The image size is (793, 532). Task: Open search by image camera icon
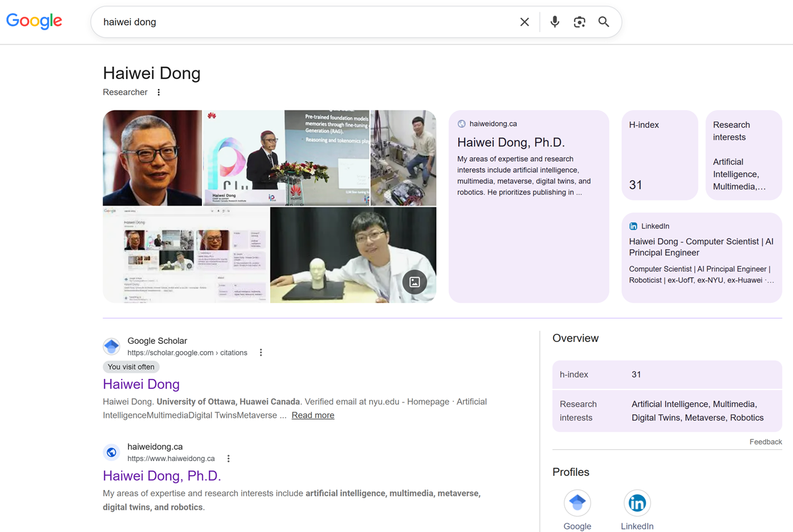pyautogui.click(x=579, y=22)
